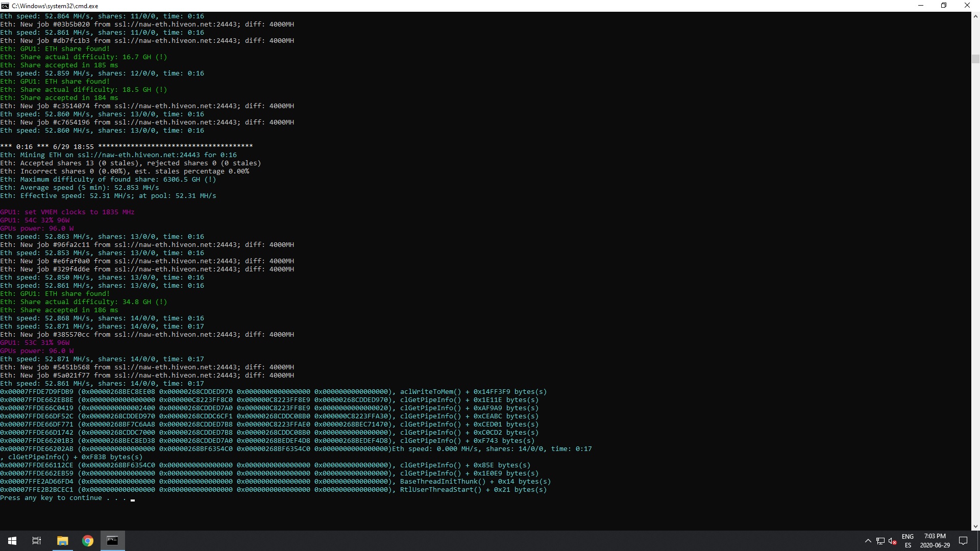Open Google Chrome from the taskbar
The image size is (980, 551).
[x=87, y=541]
